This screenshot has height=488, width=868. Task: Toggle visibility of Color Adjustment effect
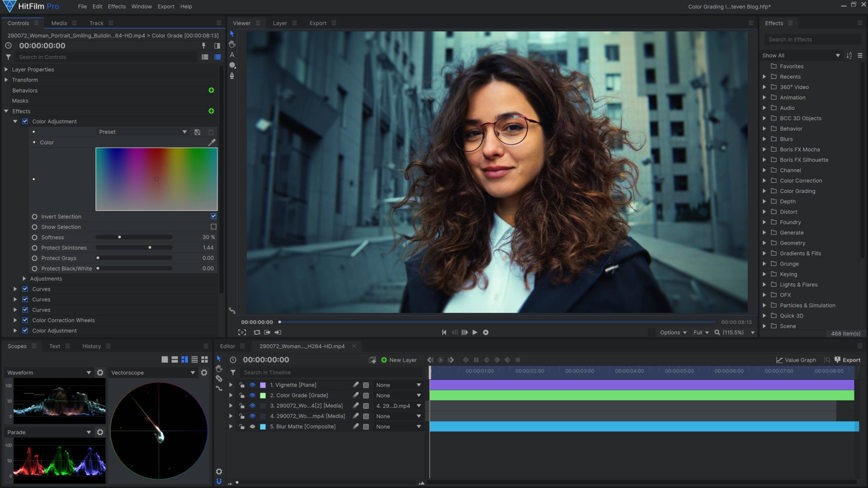pos(26,121)
